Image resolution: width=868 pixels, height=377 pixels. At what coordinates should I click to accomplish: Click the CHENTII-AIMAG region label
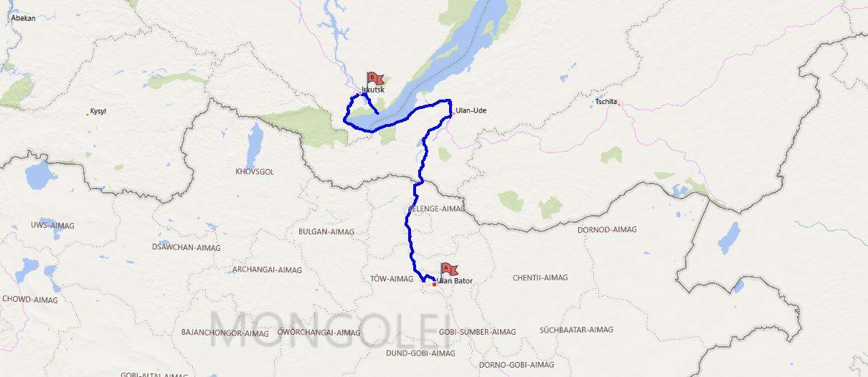coord(540,277)
